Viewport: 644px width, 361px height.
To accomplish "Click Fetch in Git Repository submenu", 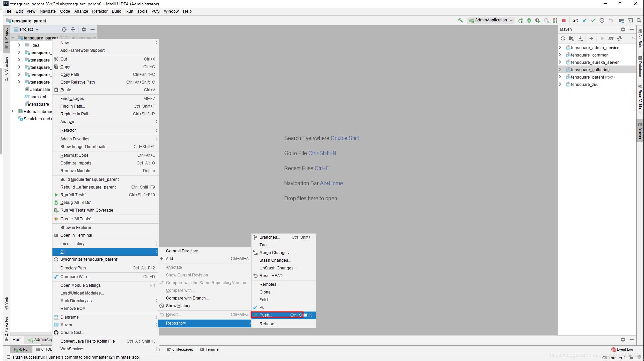I will (265, 299).
